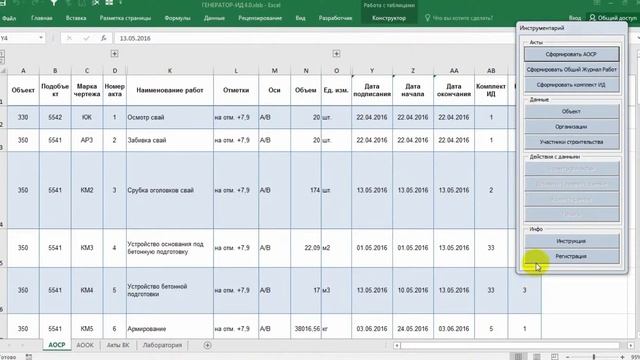The width and height of the screenshot is (640, 360).
Task: Click the Объект button in Данные group
Action: point(571,111)
